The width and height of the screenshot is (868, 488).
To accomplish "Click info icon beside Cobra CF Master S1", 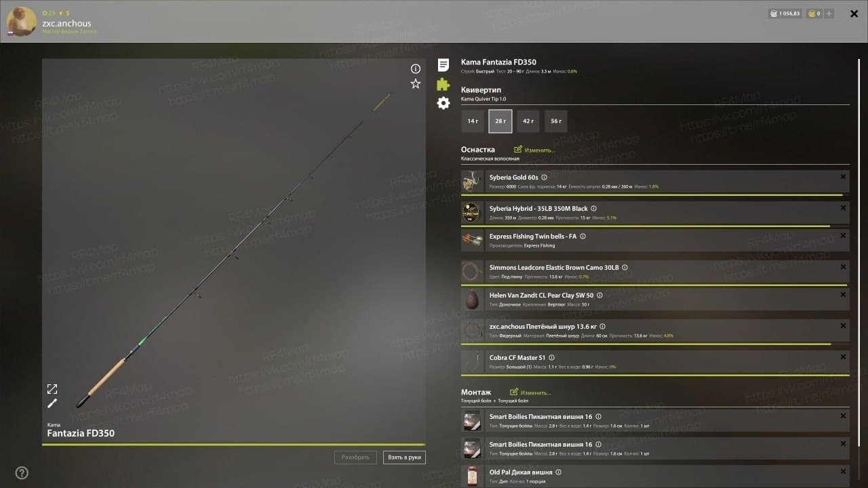I will 551,358.
